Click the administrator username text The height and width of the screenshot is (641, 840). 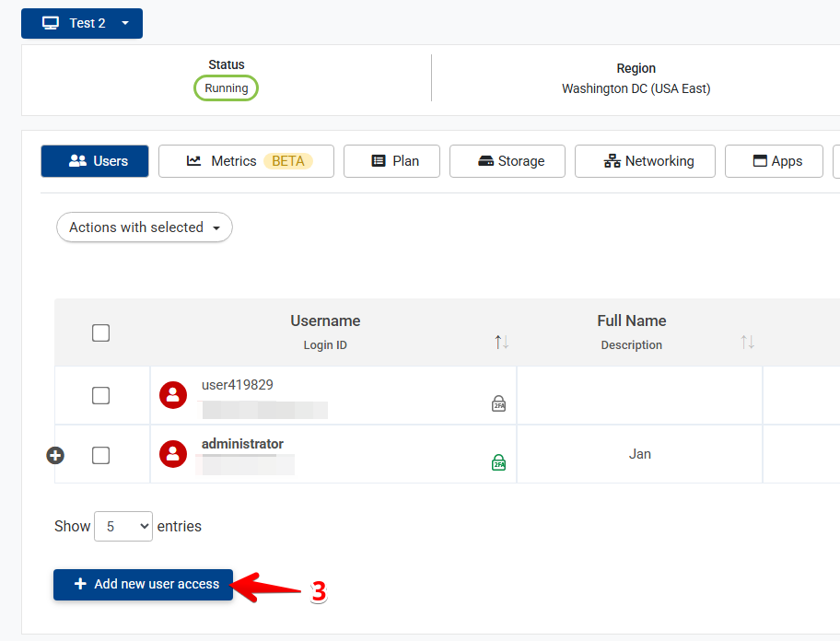click(242, 443)
